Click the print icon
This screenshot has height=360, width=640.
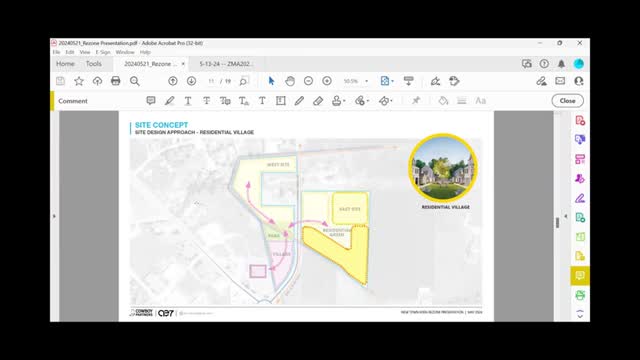coord(116,81)
